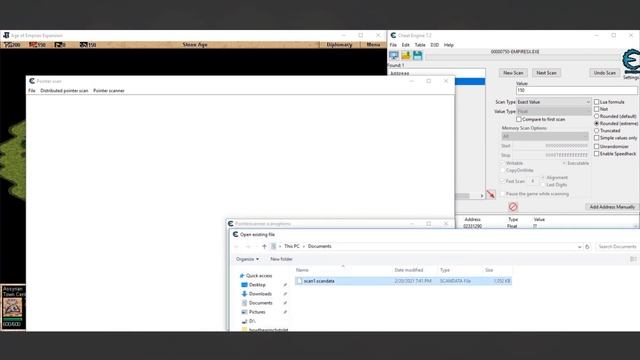This screenshot has width=640, height=360.
Task: Toggle Compare to first scan checkbox
Action: [519, 119]
